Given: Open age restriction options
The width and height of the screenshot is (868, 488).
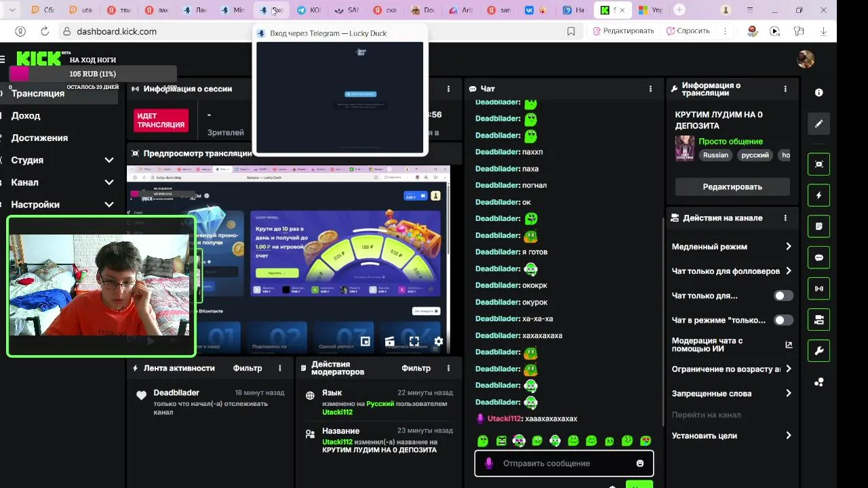Looking at the screenshot, I should coord(731,369).
